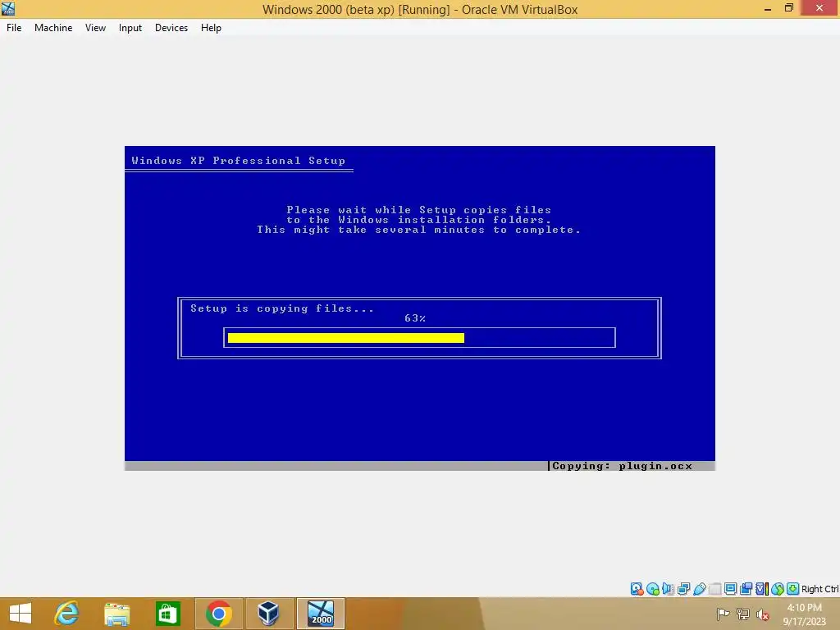
Task: Open the Devices menu
Action: click(171, 28)
